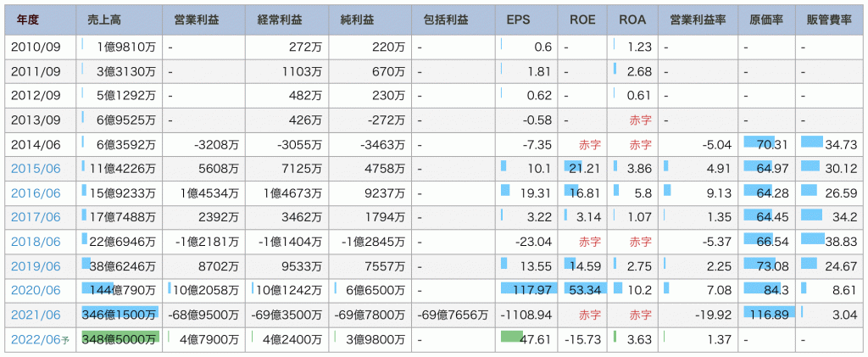The height and width of the screenshot is (357, 868).
Task: Select the 営業利益 column header
Action: click(190, 19)
